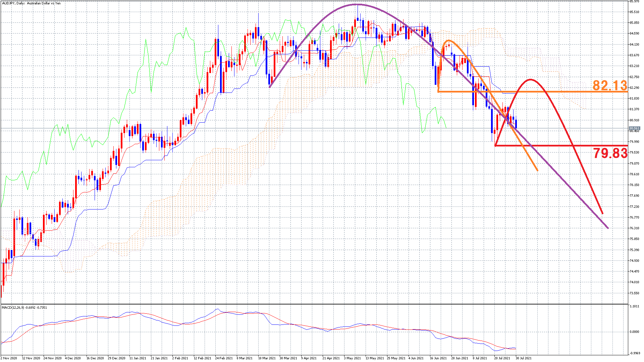Click the current price tag 80.561
Screen dimensions: 644x362
634,128
